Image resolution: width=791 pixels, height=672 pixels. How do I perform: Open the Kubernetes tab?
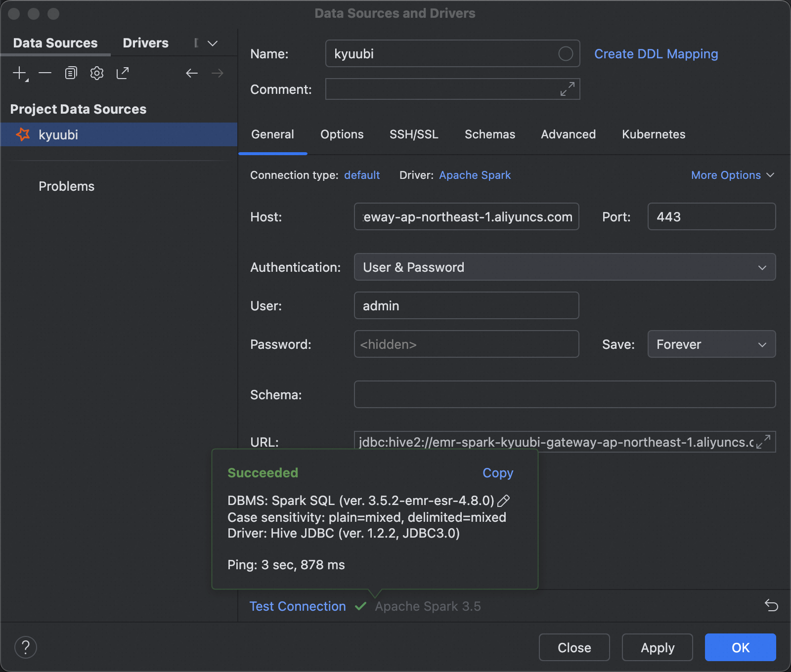(x=654, y=134)
